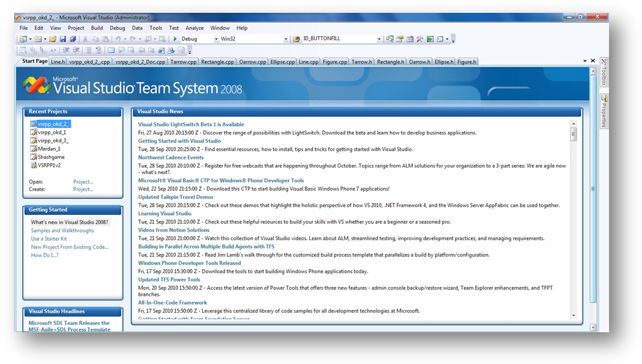Click the Undo arrow icon
Viewport: 642px width, 364px height.
(x=117, y=39)
